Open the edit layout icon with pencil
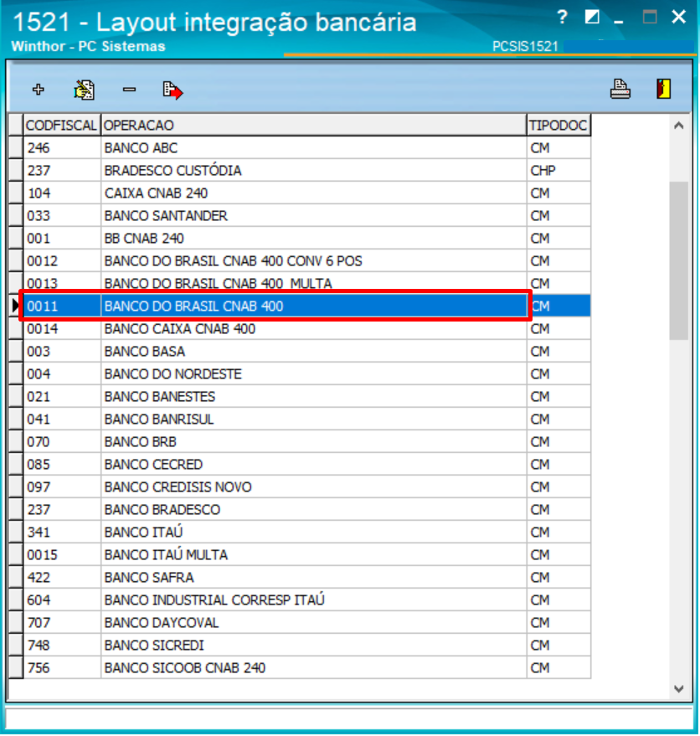Image resolution: width=700 pixels, height=736 pixels. pyautogui.click(x=84, y=90)
